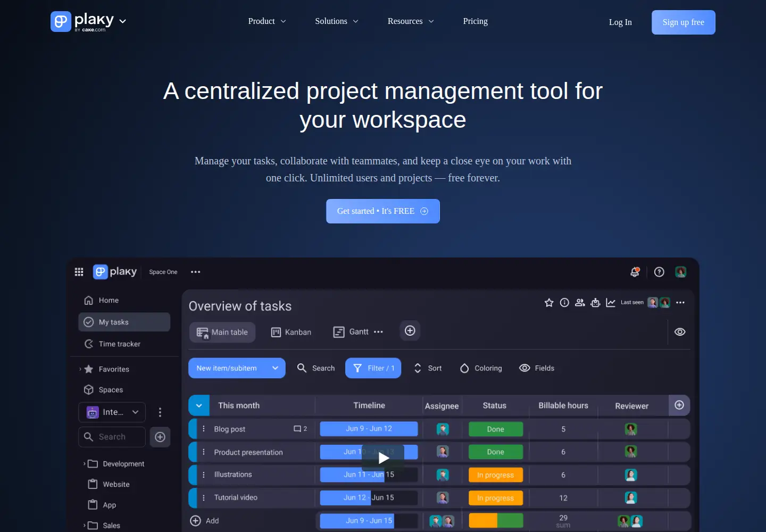Screen dimensions: 766x532
Task: Click the Sign up free button
Action: coord(684,22)
